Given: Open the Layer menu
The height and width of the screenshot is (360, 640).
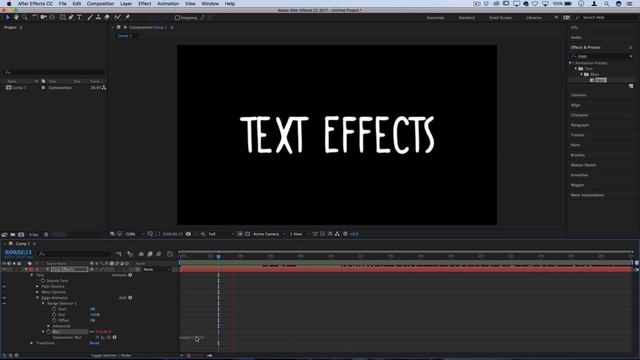Looking at the screenshot, I should [x=126, y=4].
